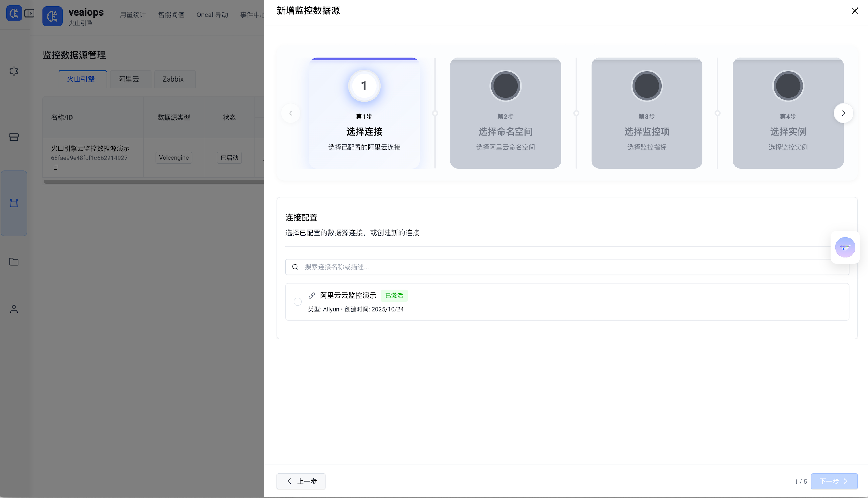This screenshot has height=498, width=868.
Task: Select the 第2步 选择命名空间 step card
Action: 505,113
